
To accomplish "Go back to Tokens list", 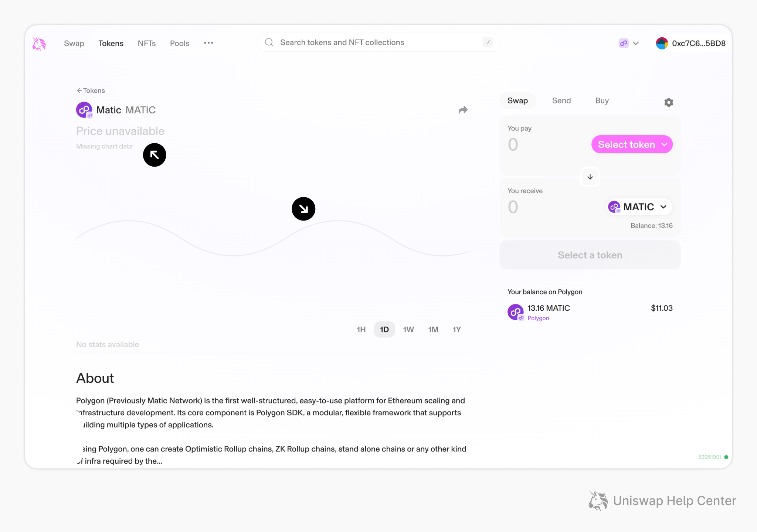I will coord(91,91).
